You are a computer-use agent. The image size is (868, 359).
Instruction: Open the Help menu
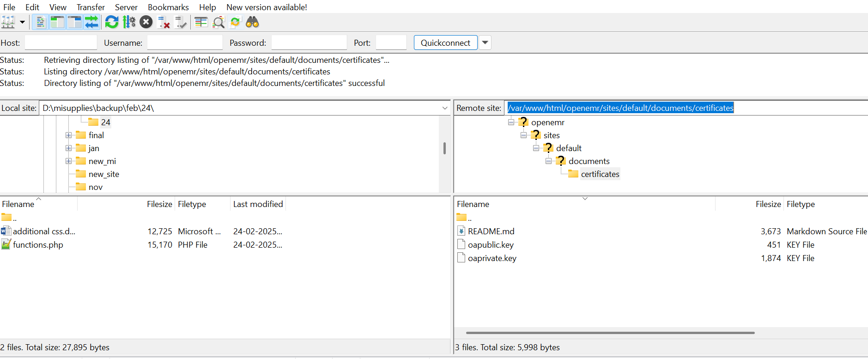tap(207, 7)
